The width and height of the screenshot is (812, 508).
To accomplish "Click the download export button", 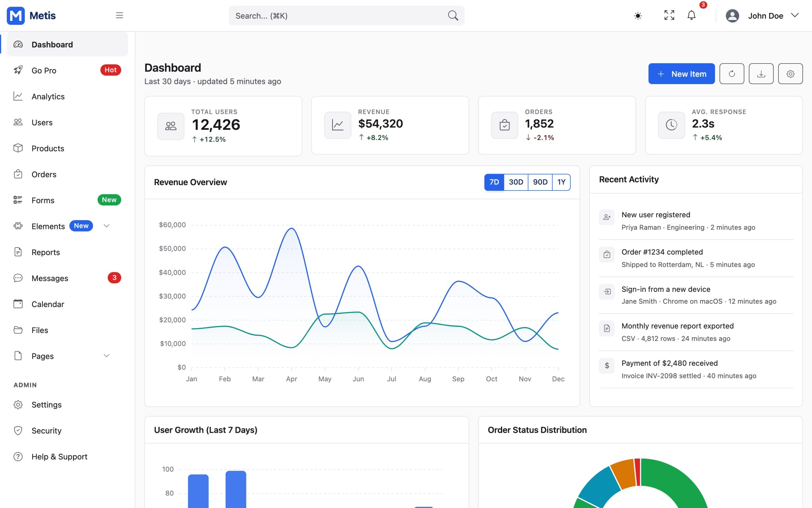I will [761, 74].
